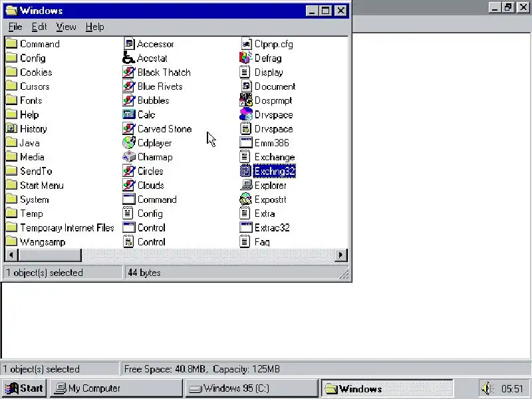The image size is (532, 399).
Task: Select the Clouds bitmap icon
Action: [x=129, y=186]
